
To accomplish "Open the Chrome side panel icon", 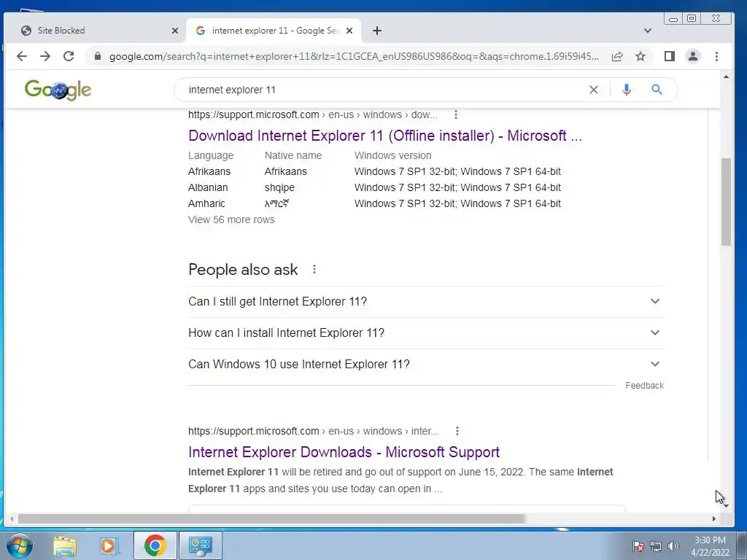I will point(670,56).
